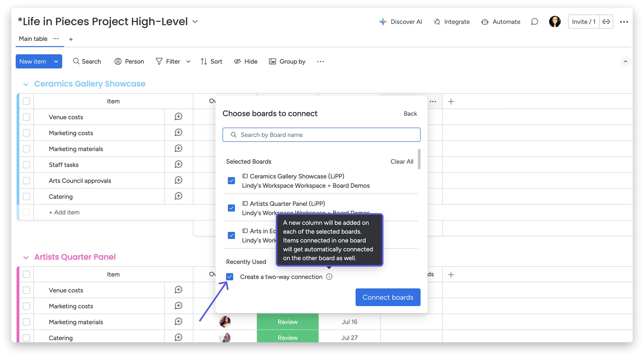Add a new board view

(x=71, y=39)
